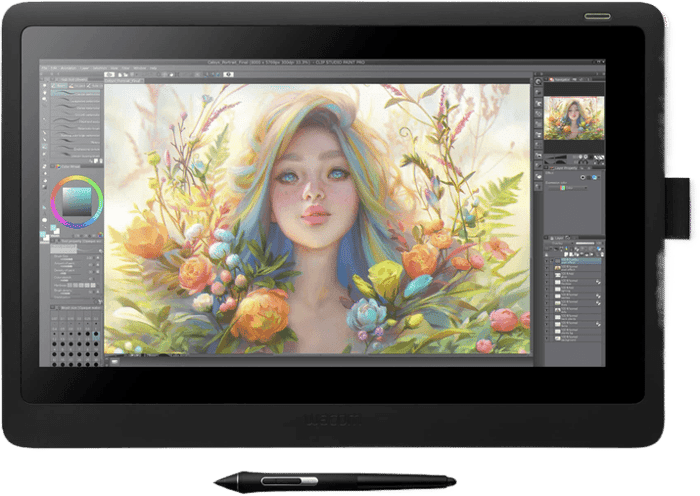Toggle visibility of the bottommost layer
The image size is (700, 496).
547,338
